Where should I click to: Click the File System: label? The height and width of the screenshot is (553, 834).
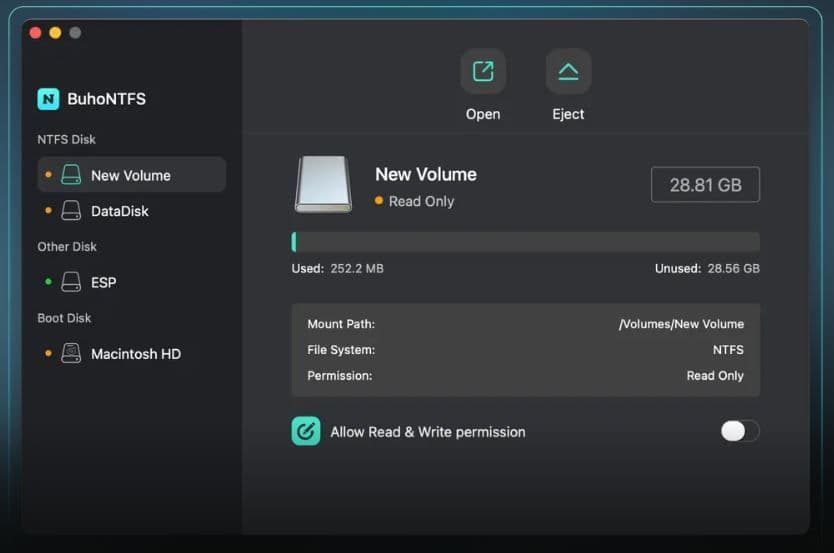click(x=341, y=350)
